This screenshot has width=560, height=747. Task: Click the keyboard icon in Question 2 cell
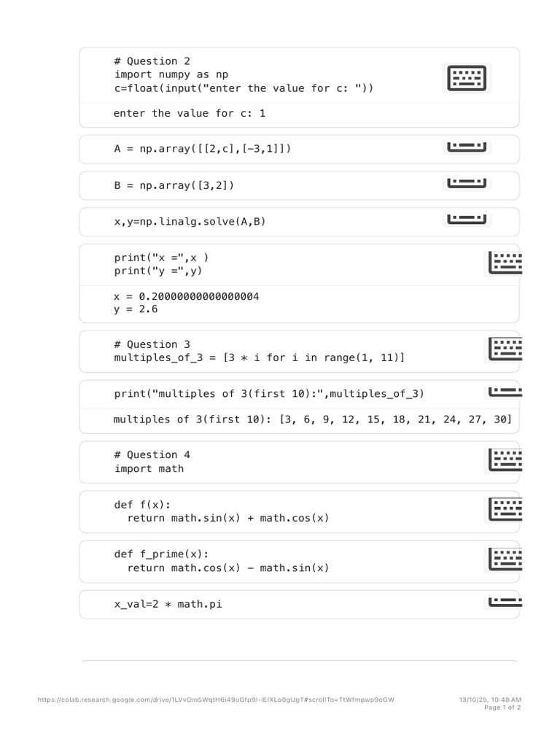pos(467,78)
